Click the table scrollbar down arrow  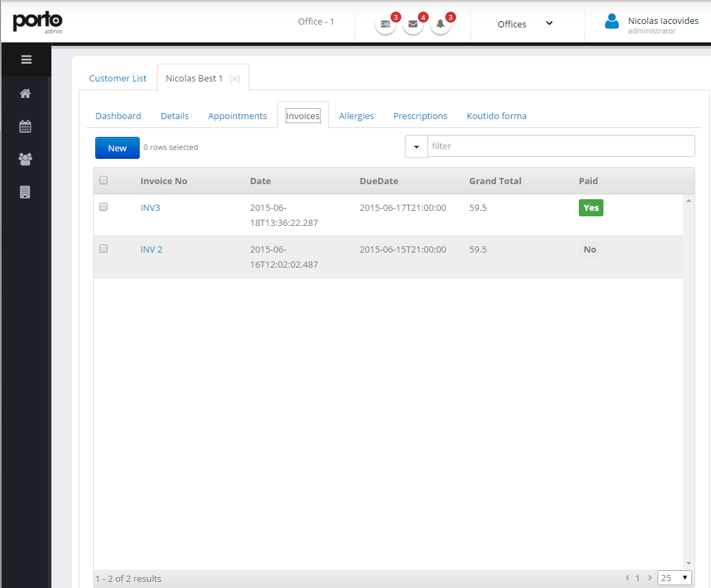click(688, 563)
